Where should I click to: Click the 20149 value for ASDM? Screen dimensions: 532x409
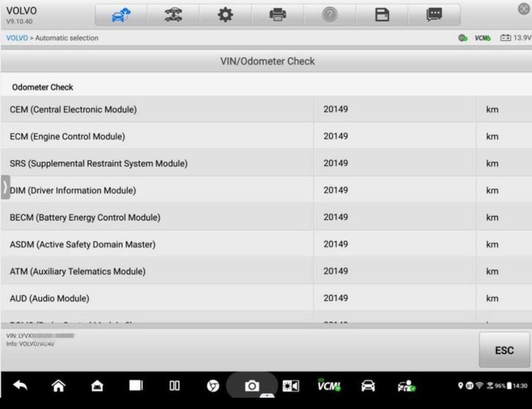tap(336, 244)
